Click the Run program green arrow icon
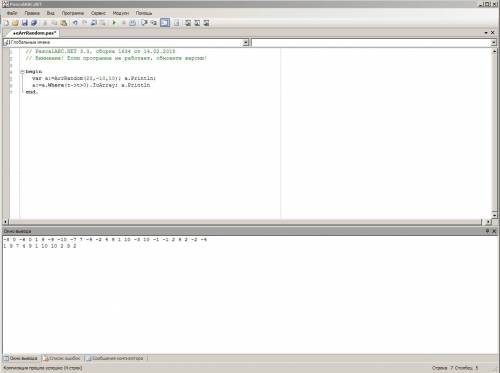Image resolution: width=500 pixels, height=373 pixels. [114, 23]
